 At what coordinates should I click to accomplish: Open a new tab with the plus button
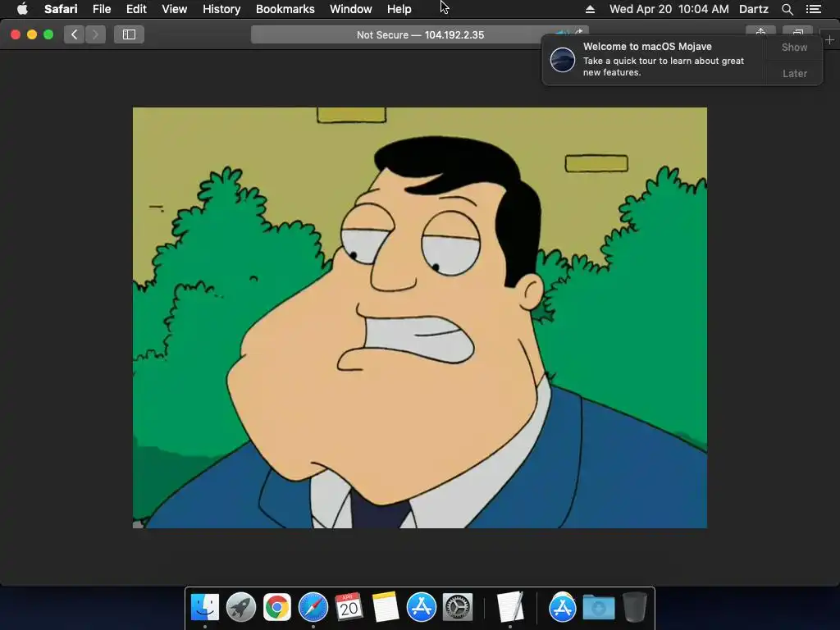tap(829, 39)
